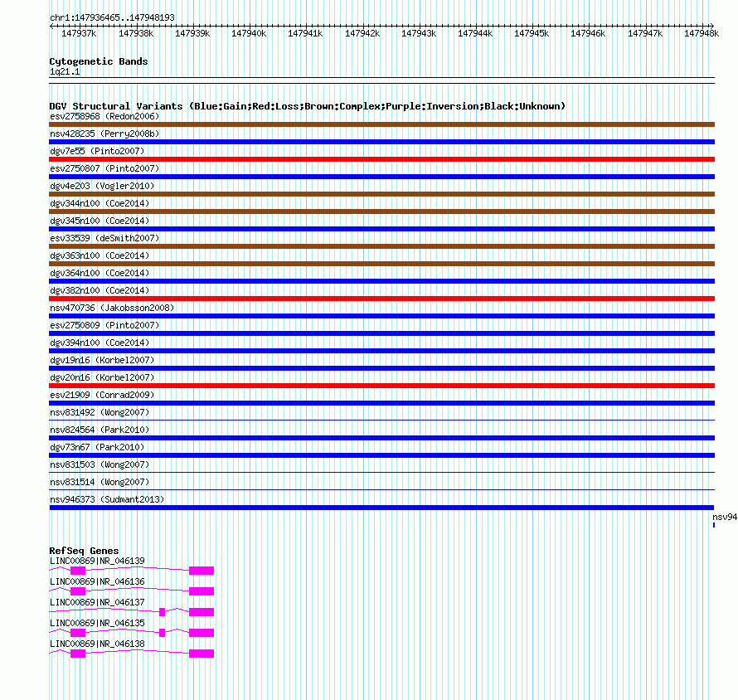The height and width of the screenshot is (700, 738).
Task: Open nsv831514 (Wong2007) label
Action: [100, 482]
